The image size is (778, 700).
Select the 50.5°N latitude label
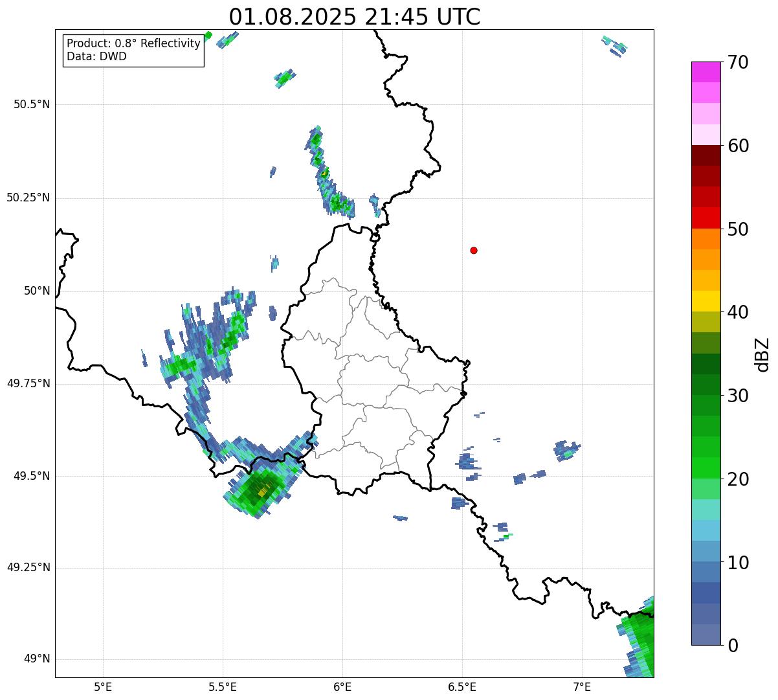coord(32,104)
